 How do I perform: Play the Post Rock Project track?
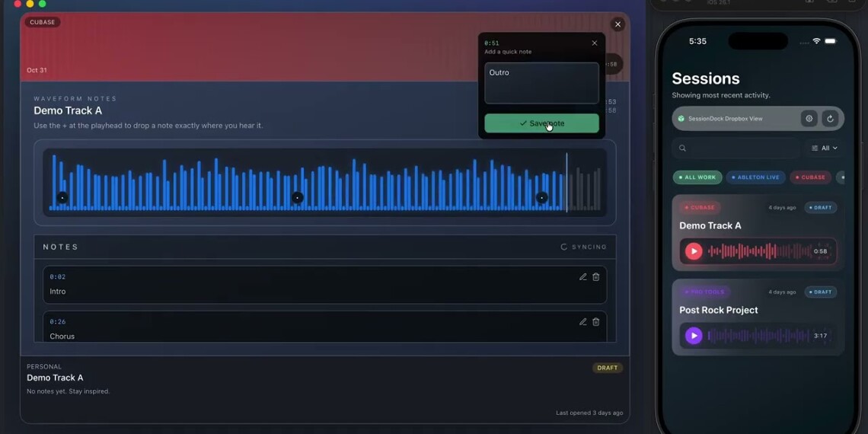click(693, 336)
